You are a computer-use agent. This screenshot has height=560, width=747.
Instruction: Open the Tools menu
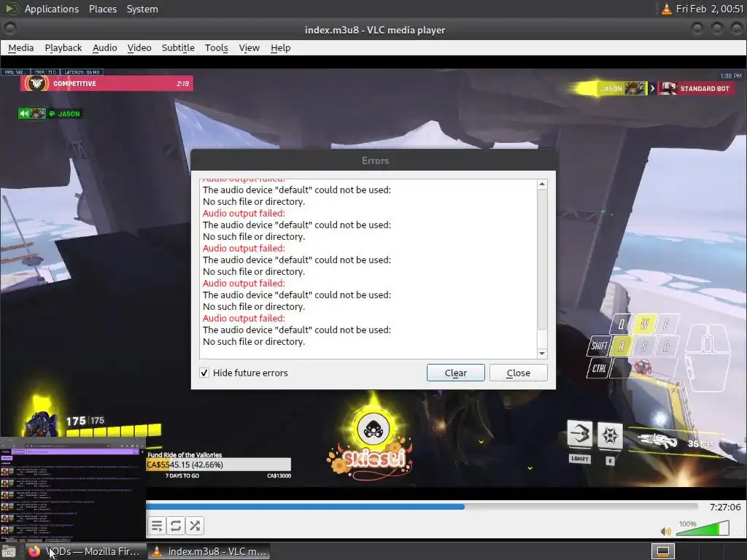click(216, 47)
